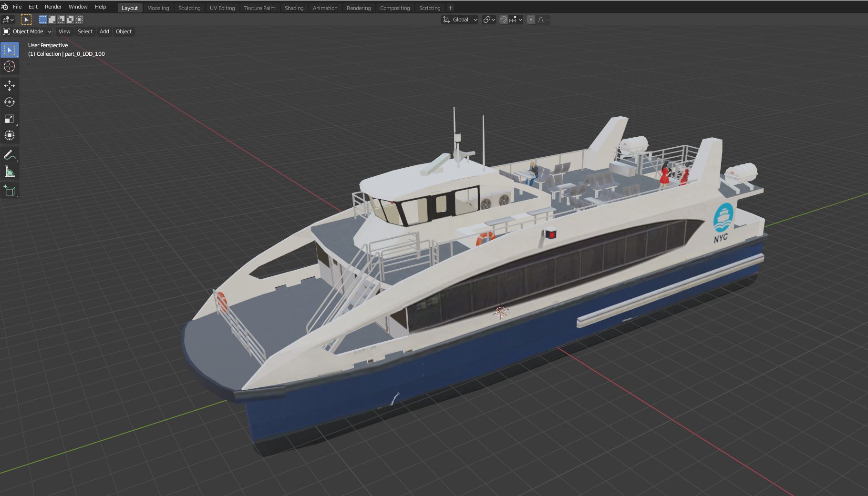Set selection mode to extend existing
The width and height of the screenshot is (868, 496).
(x=52, y=20)
